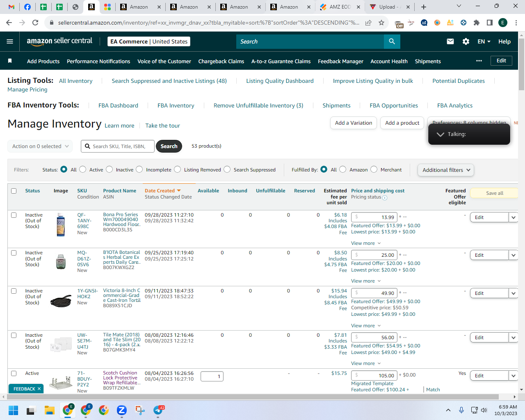525x420 pixels.
Task: Click the Search SKU, Title, ISBN field
Action: [118, 146]
